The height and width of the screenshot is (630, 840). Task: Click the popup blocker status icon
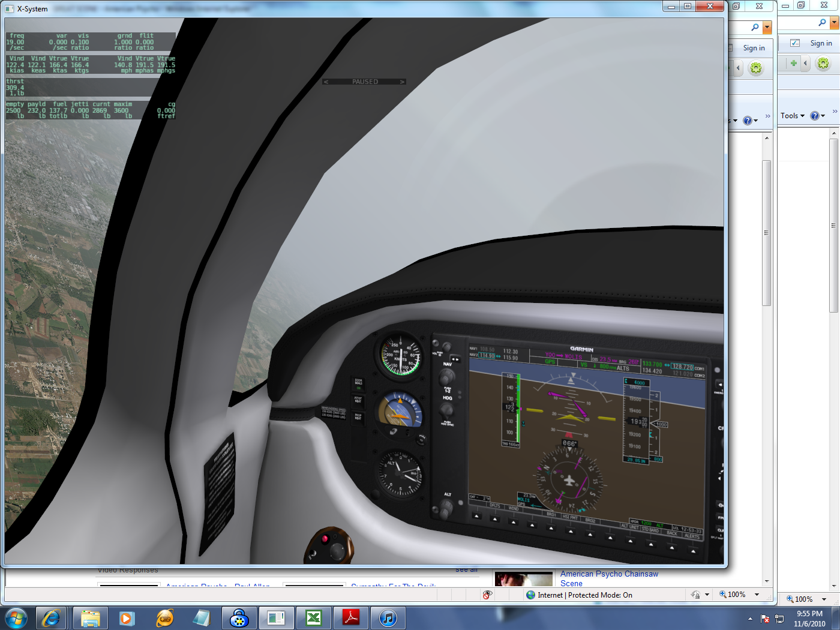click(487, 595)
